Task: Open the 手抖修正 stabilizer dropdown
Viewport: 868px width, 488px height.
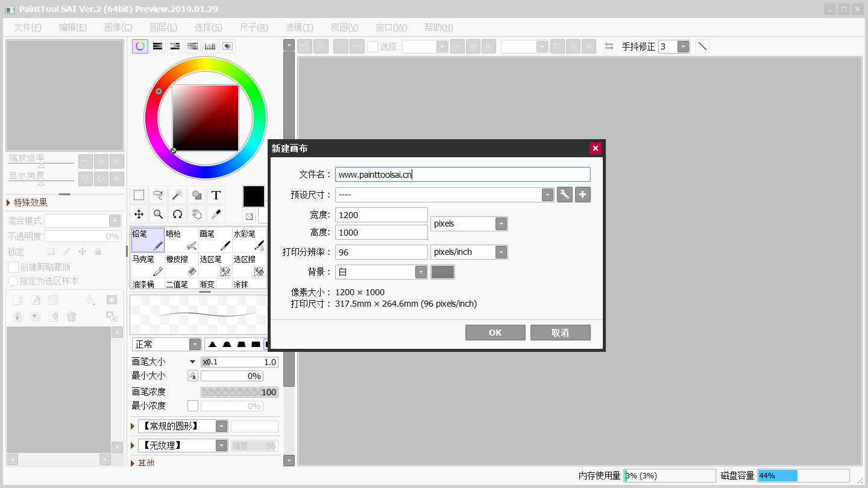Action: click(x=683, y=46)
